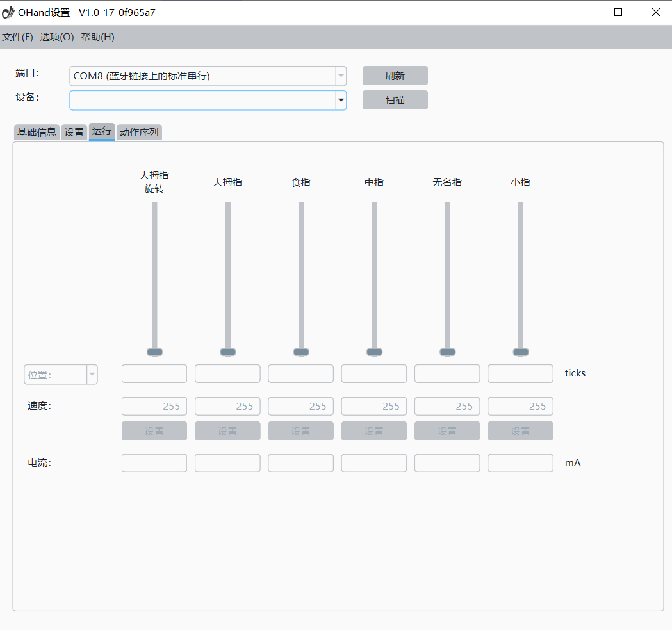Screen dimensions: 672x630
Task: Click 设置 button under 中指 column
Action: coord(374,431)
